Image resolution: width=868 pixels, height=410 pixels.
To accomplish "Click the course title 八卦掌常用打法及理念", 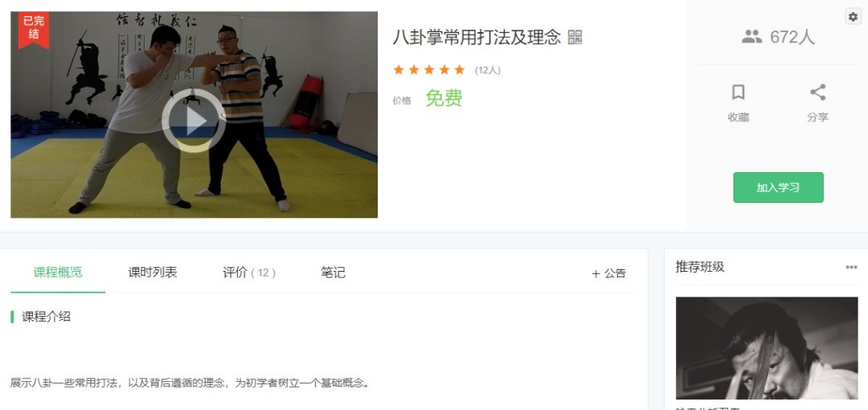I will (x=477, y=38).
